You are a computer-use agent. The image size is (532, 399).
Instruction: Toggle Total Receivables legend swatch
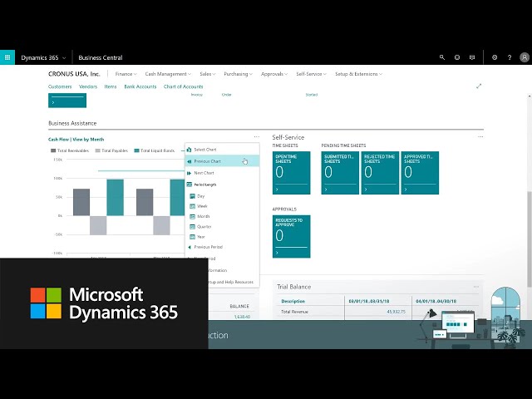(x=53, y=150)
